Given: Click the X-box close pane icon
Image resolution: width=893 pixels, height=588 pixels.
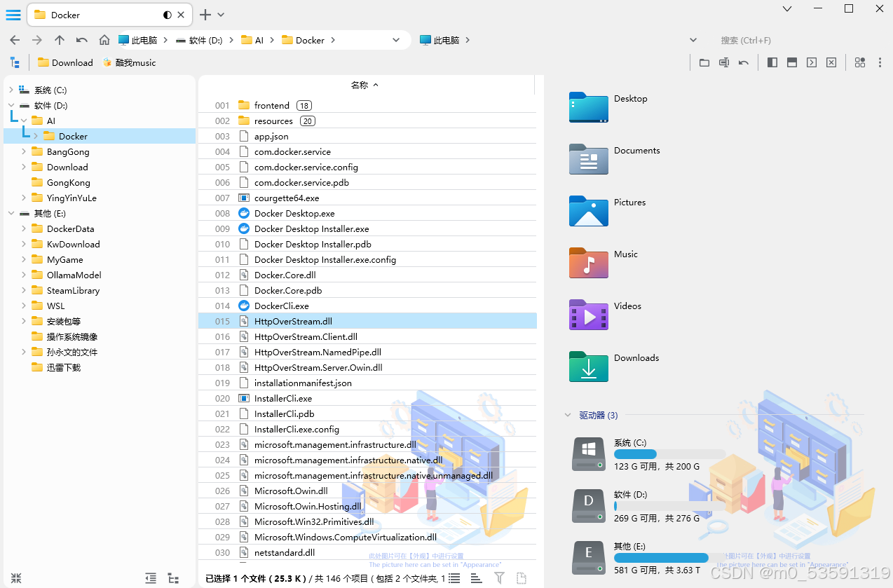Looking at the screenshot, I should point(831,62).
